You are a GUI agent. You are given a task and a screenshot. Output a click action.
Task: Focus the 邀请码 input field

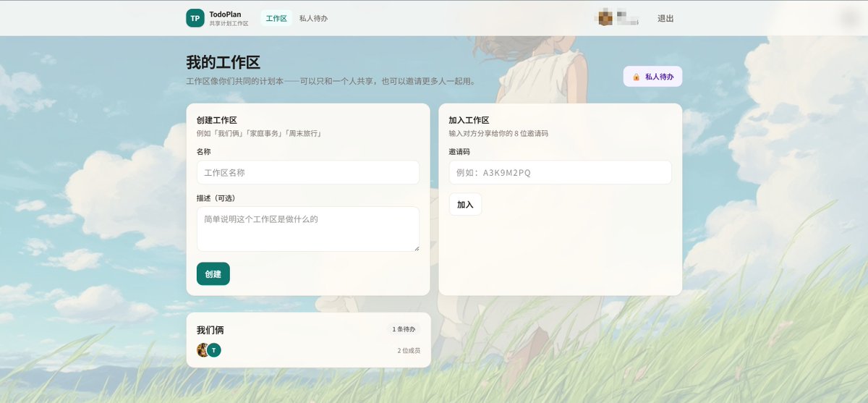coord(561,172)
